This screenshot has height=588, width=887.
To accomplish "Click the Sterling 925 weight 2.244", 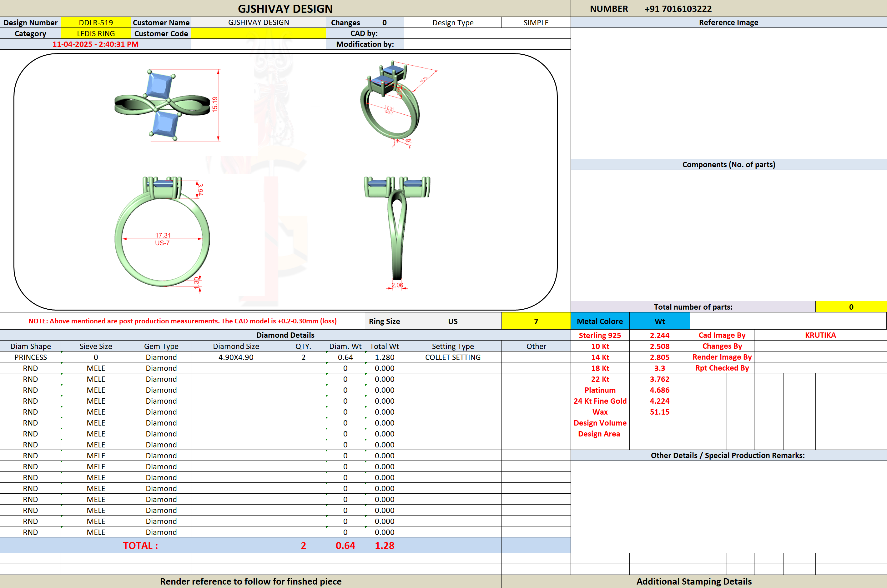I will pyautogui.click(x=660, y=335).
